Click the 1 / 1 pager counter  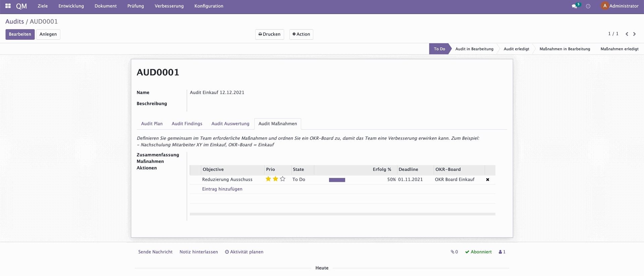tap(613, 34)
